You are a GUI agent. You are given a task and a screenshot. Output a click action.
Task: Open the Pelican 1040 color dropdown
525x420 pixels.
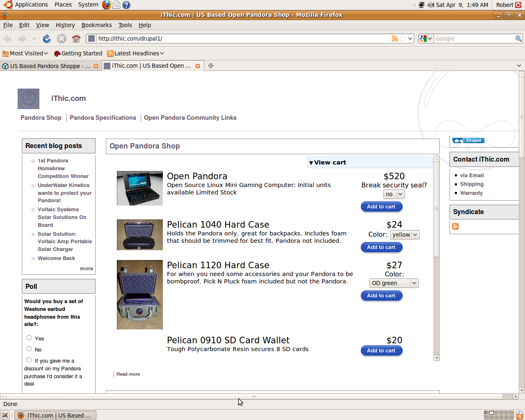[x=404, y=235]
